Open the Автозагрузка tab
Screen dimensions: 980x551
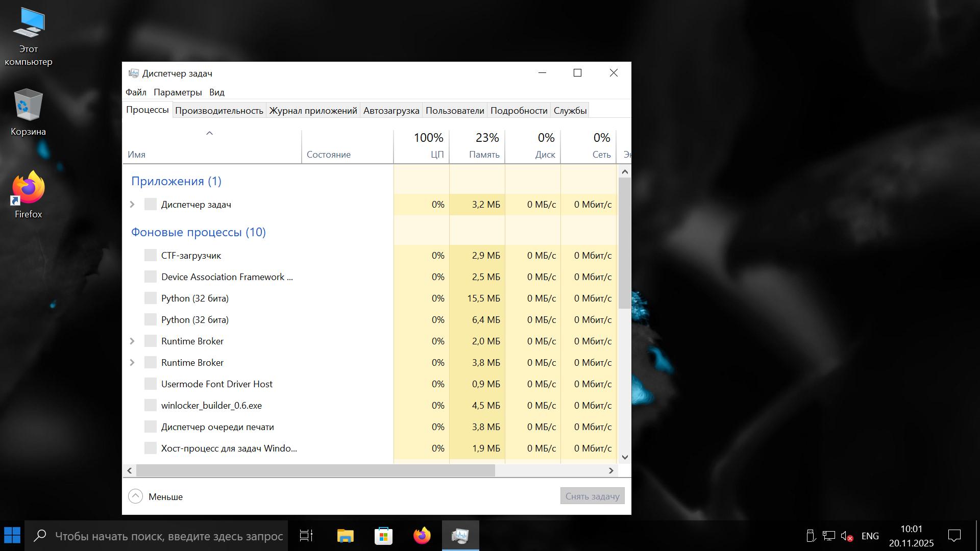(391, 111)
